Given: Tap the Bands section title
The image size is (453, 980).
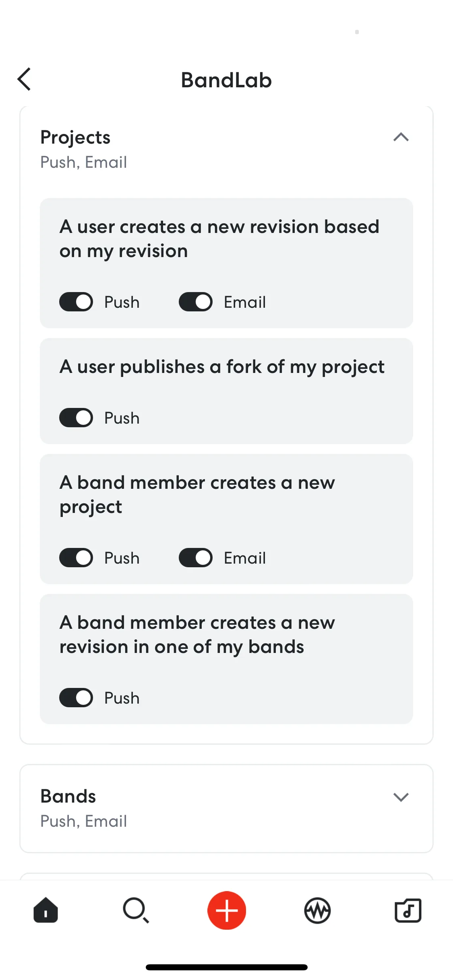Looking at the screenshot, I should (68, 796).
